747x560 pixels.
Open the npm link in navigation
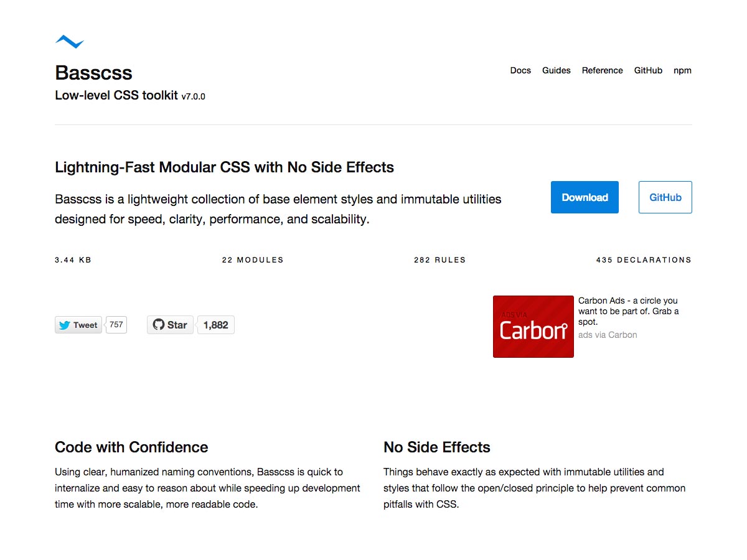[682, 70]
